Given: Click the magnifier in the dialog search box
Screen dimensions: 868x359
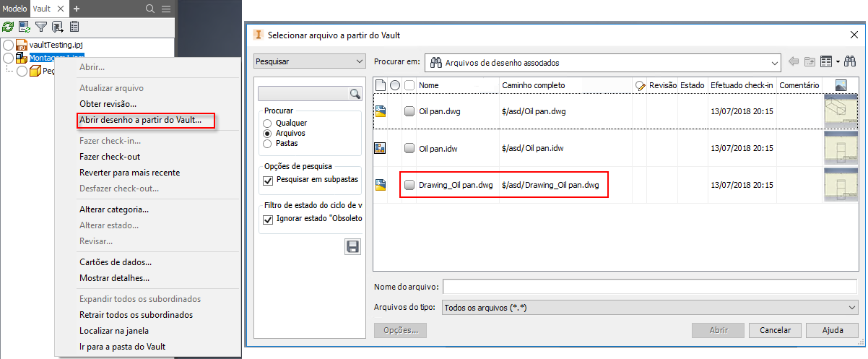Looking at the screenshot, I should click(x=355, y=94).
